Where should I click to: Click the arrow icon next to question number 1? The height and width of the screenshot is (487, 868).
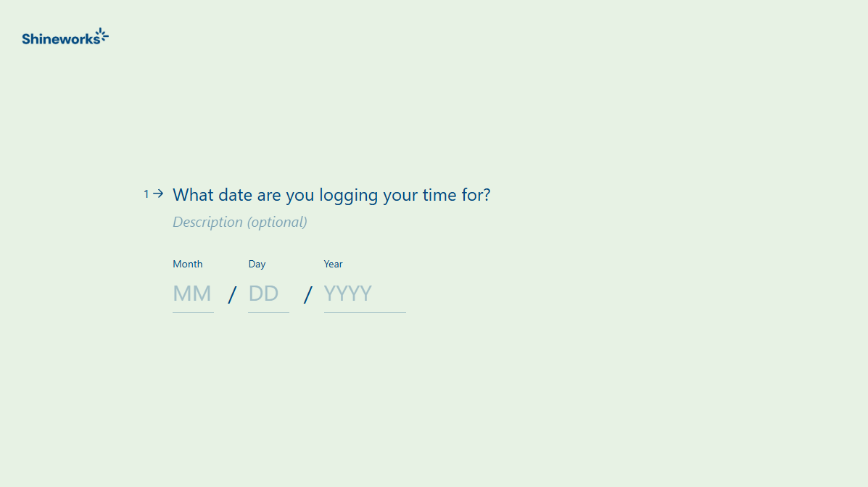tap(159, 193)
